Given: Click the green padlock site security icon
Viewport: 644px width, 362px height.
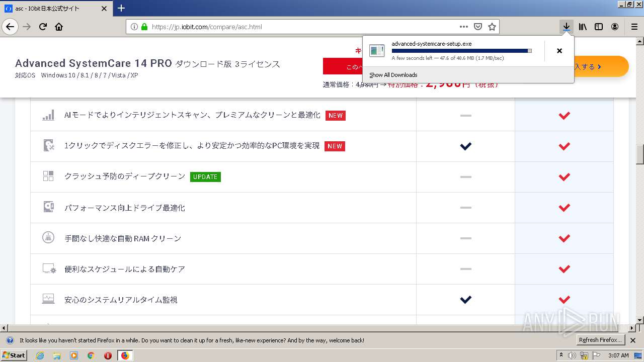Looking at the screenshot, I should [x=144, y=27].
